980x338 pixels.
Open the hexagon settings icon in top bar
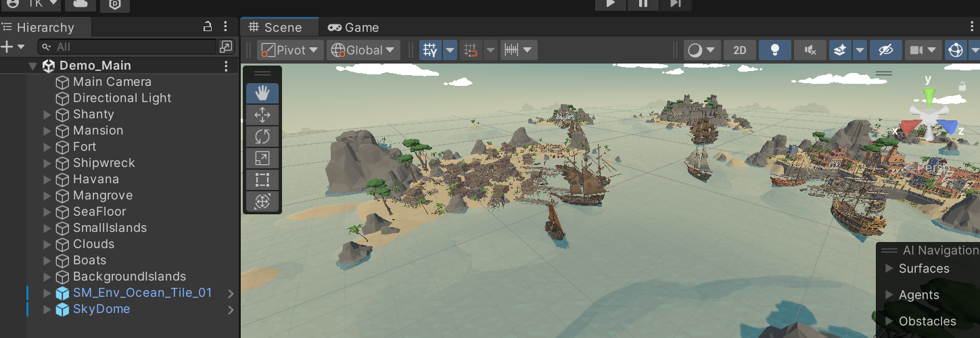[115, 4]
